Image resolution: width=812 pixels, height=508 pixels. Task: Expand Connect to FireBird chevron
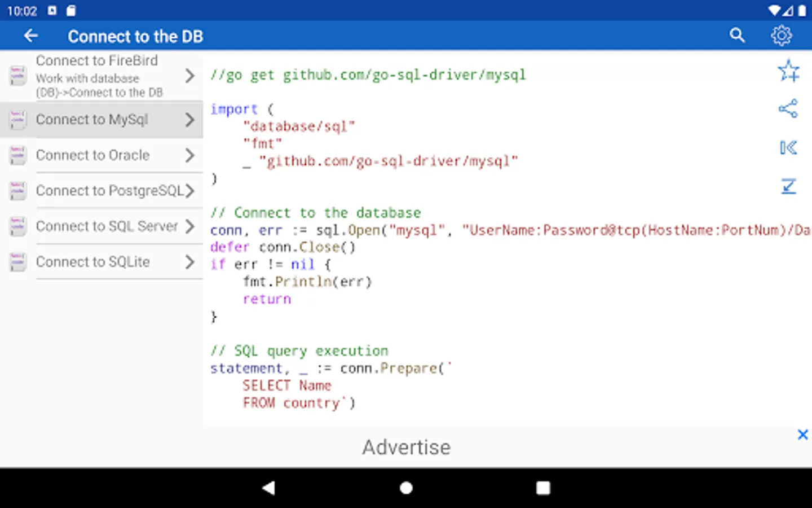(190, 76)
